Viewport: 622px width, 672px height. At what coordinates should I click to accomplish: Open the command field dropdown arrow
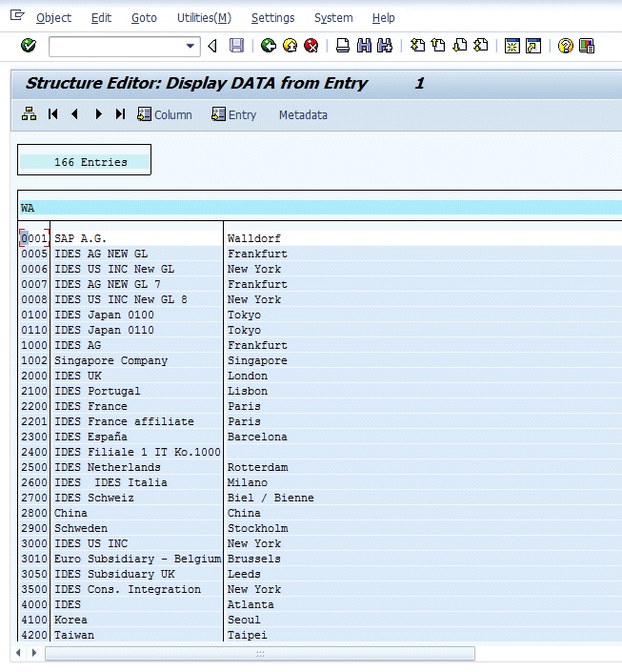[191, 46]
